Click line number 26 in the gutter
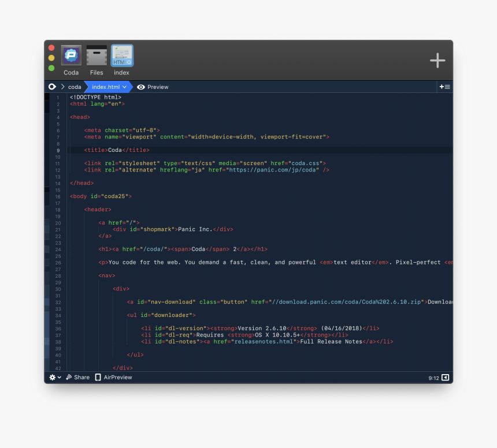497x448 pixels. [x=57, y=262]
